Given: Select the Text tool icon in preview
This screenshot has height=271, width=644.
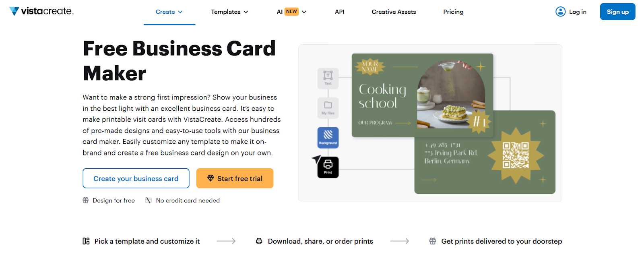Looking at the screenshot, I should (x=328, y=78).
